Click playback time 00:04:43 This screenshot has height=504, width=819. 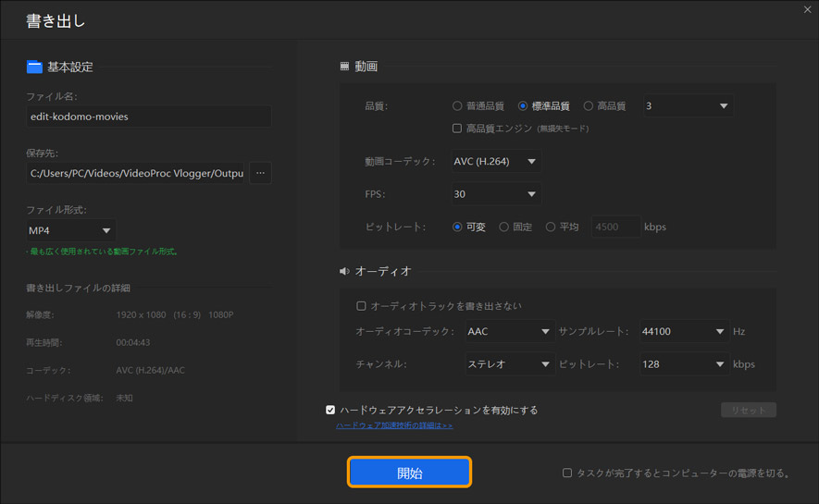[x=133, y=343]
